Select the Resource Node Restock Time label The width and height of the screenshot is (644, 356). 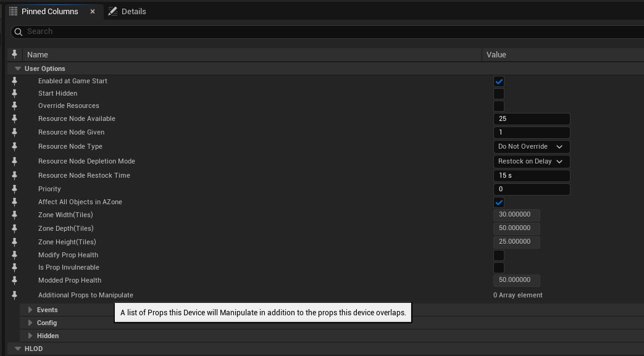84,175
